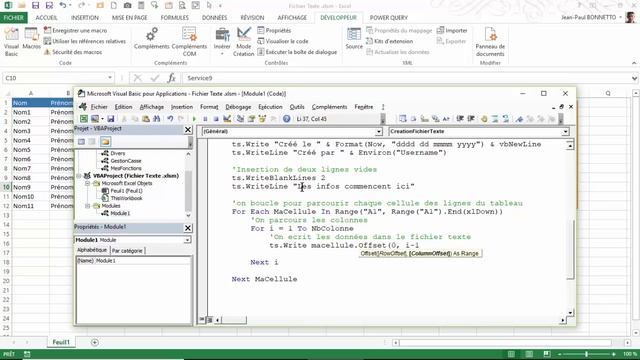
Task: Open Panneau de documents
Action: [x=490, y=42]
